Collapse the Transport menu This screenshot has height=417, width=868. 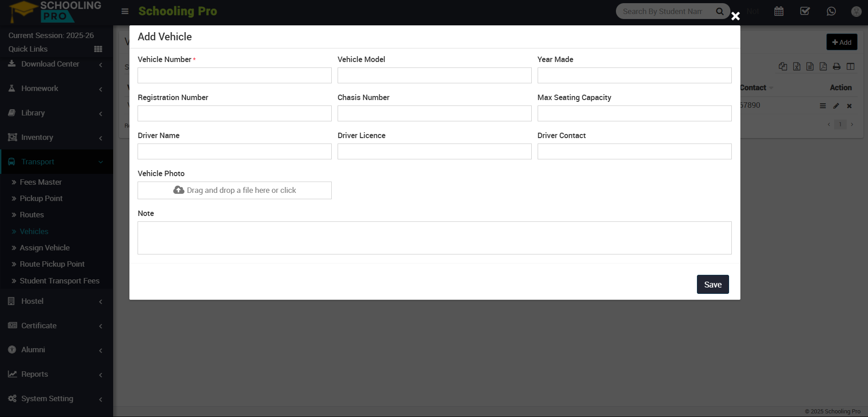tap(56, 162)
